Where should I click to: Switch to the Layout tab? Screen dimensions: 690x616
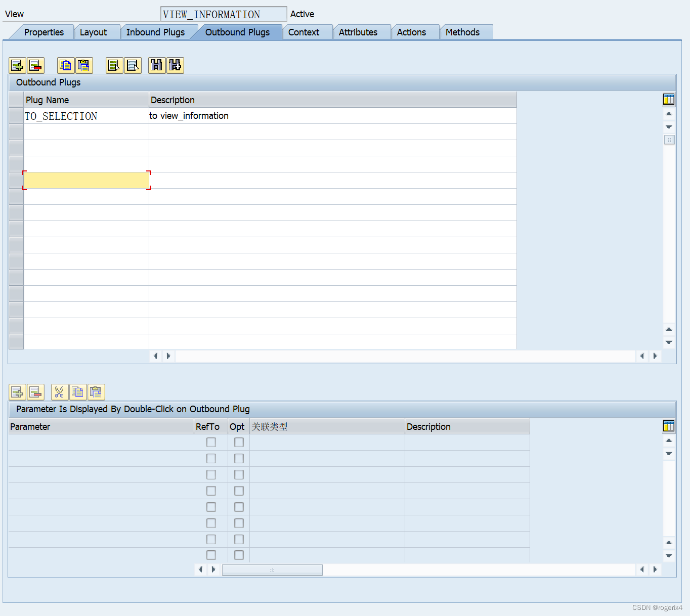click(x=94, y=32)
